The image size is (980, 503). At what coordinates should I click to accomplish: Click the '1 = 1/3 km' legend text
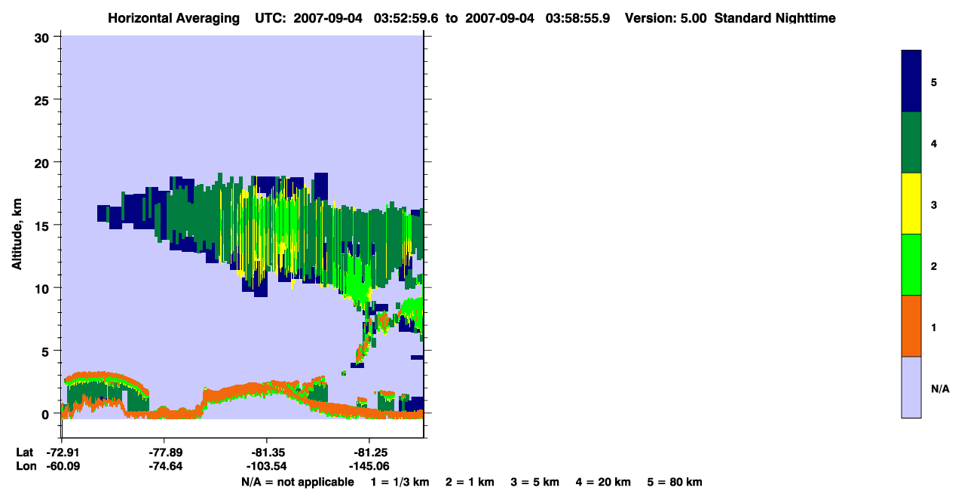[400, 482]
